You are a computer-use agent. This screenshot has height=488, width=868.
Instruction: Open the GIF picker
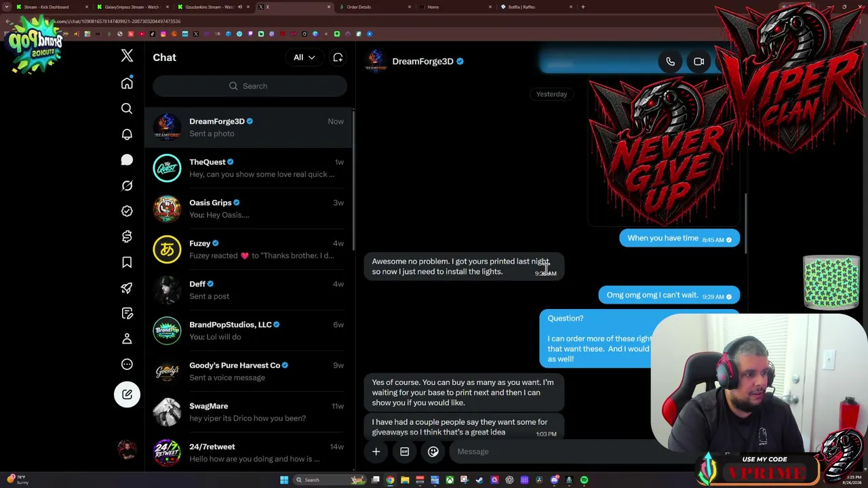tap(404, 451)
